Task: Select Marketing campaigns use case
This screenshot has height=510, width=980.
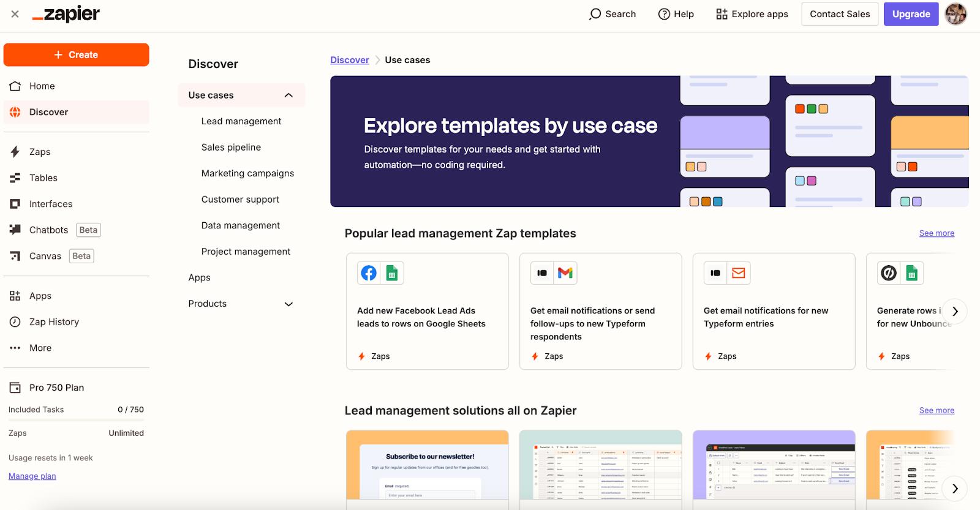Action: coord(247,173)
